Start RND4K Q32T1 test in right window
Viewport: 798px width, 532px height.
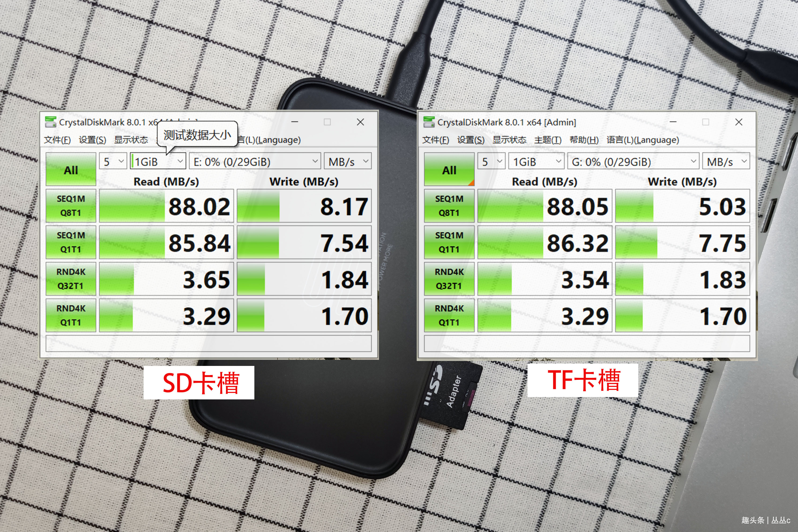pos(449,279)
